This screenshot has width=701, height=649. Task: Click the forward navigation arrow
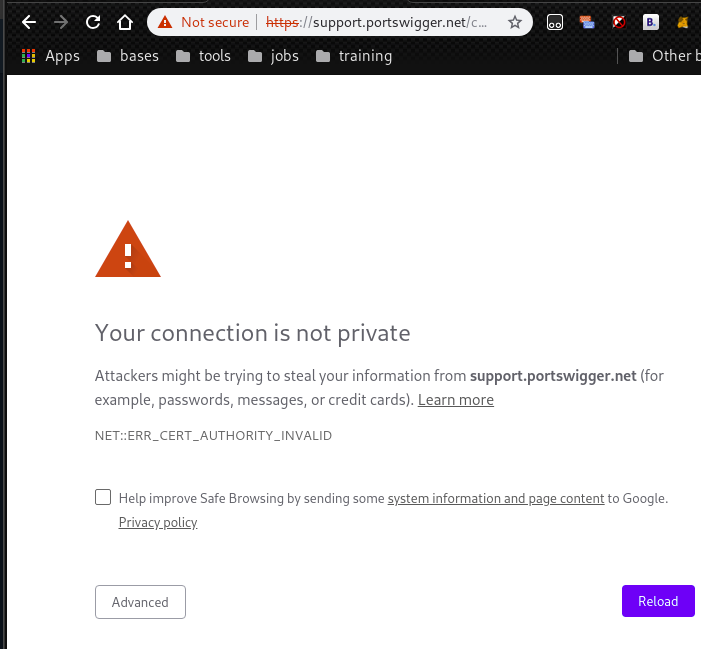(x=61, y=21)
